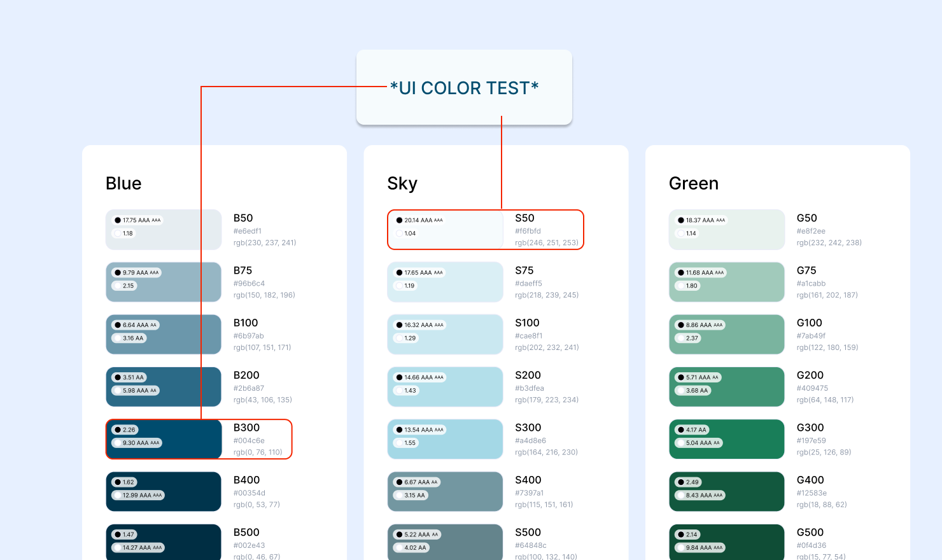Select the Green column header
The height and width of the screenshot is (560, 942).
click(x=694, y=183)
